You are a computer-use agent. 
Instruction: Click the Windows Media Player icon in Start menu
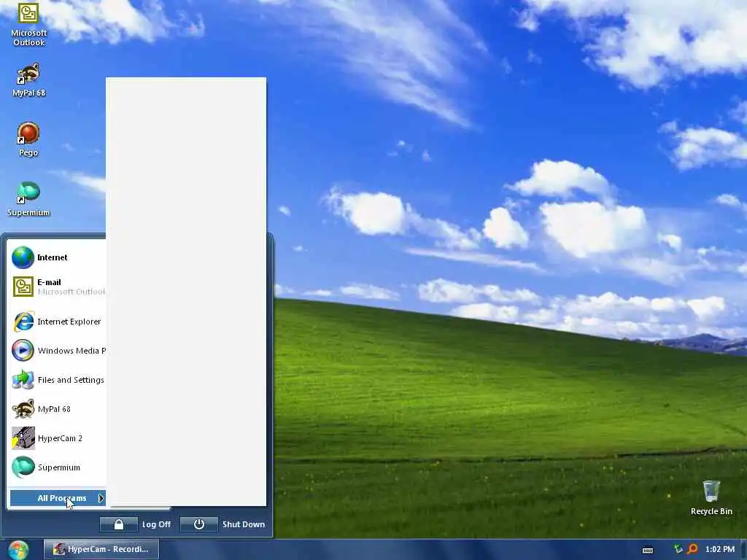[23, 351]
